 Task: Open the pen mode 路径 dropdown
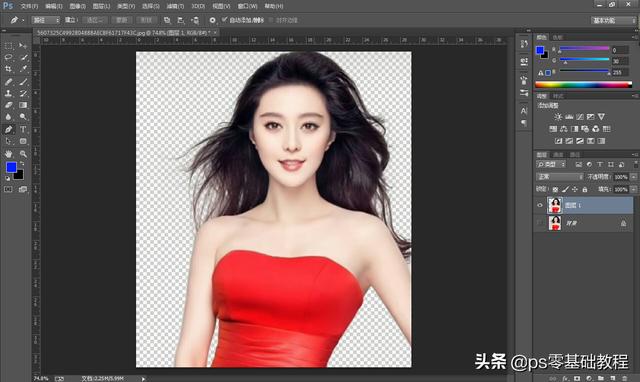46,20
